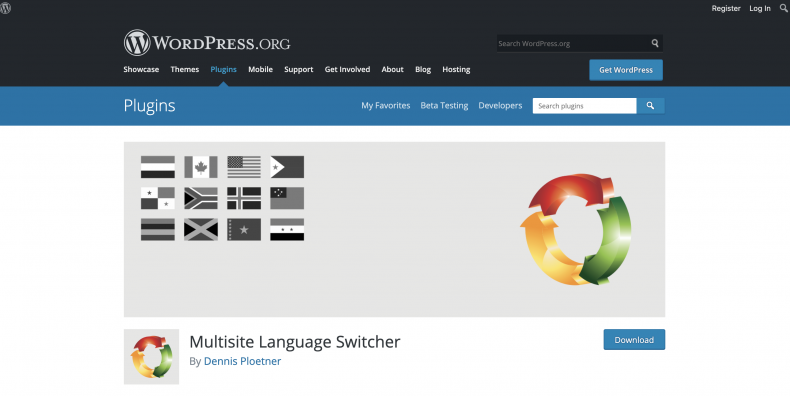Open the Support menu item
This screenshot has width=790, height=396.
(298, 70)
